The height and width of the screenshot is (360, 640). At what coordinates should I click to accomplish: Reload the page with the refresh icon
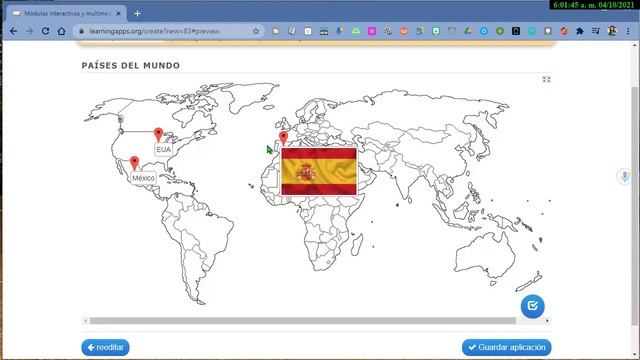point(45,31)
